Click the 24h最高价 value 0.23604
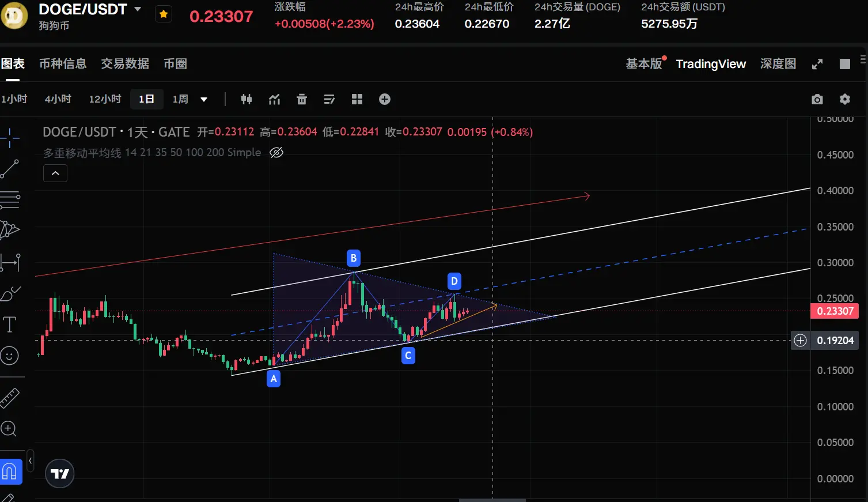The height and width of the screenshot is (502, 868). point(417,24)
